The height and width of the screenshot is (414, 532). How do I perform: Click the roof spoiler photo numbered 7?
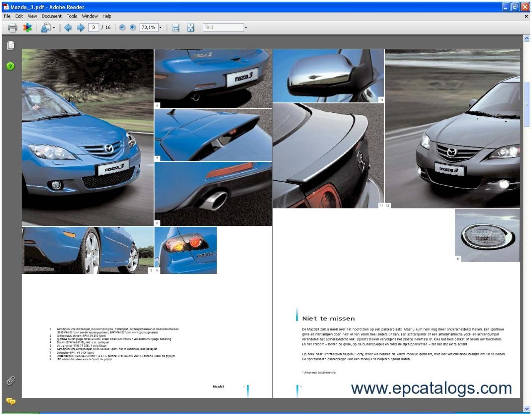coord(213,135)
